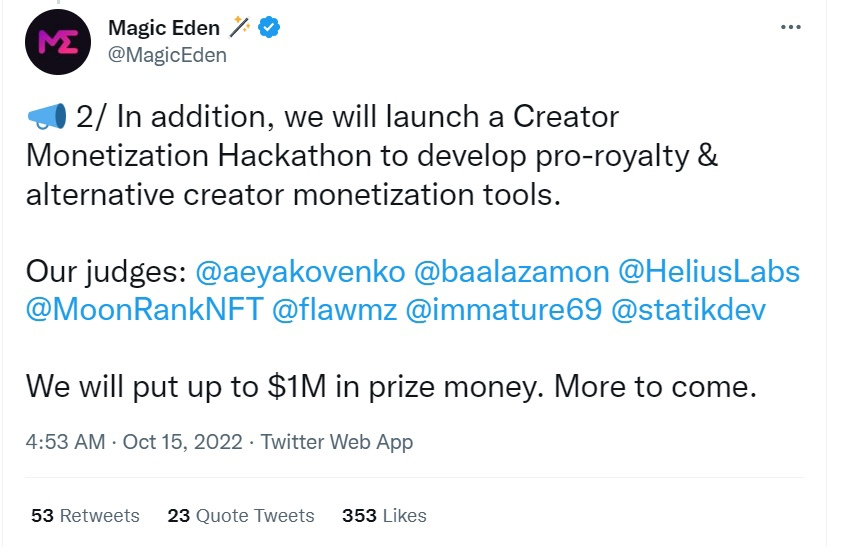View the 353 Likes list

384,516
